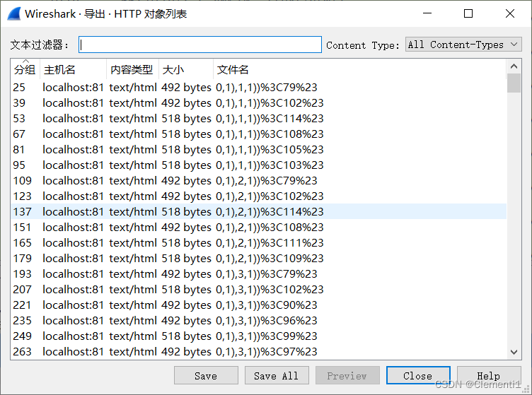Select the row for packet 67

click(258, 134)
